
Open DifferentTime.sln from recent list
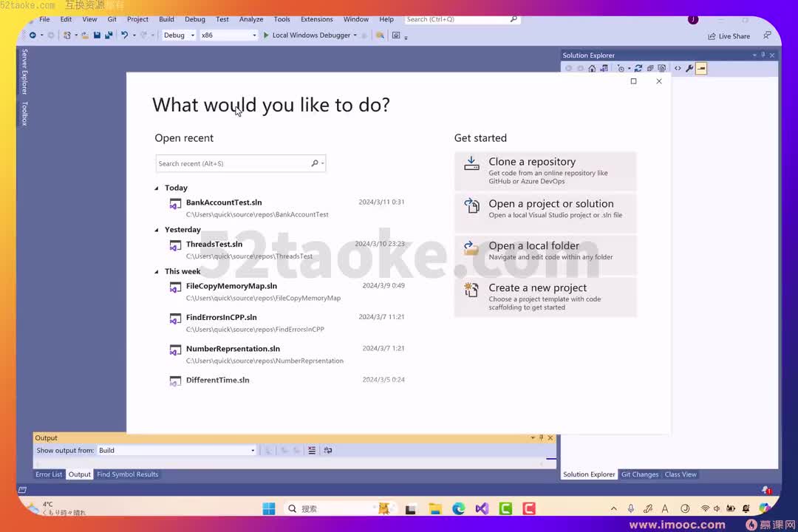click(x=287, y=381)
